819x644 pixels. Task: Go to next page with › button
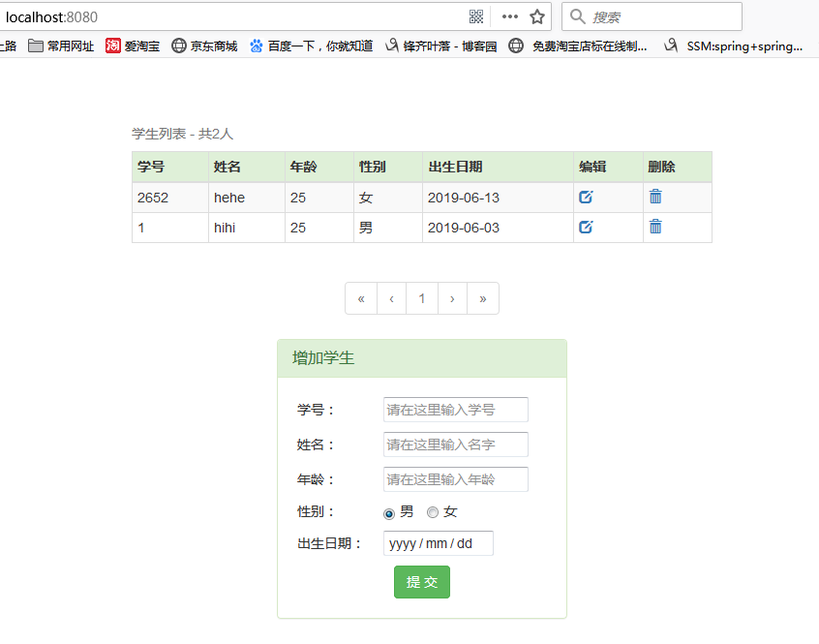click(452, 298)
